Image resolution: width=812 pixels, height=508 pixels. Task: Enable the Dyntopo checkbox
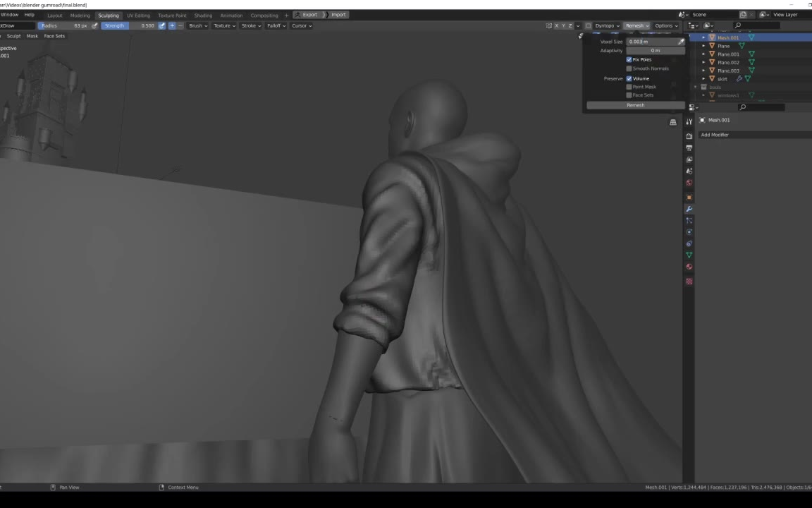(x=589, y=26)
